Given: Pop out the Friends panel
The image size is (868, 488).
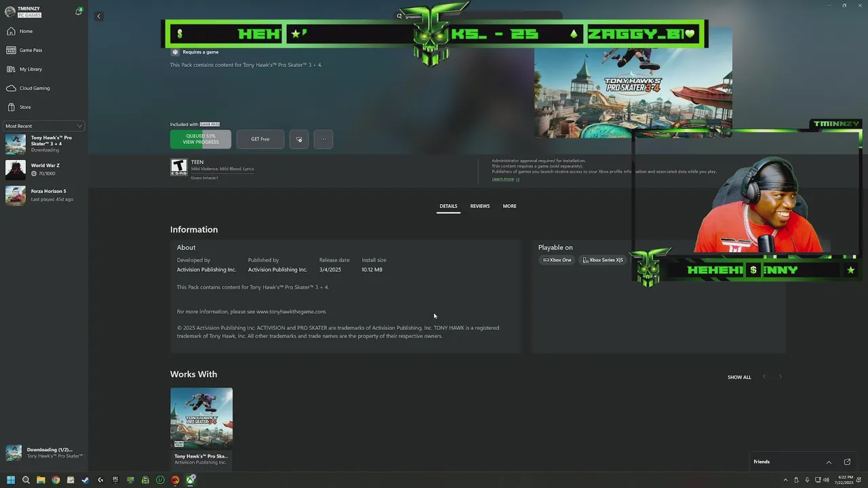Looking at the screenshot, I should 847,462.
